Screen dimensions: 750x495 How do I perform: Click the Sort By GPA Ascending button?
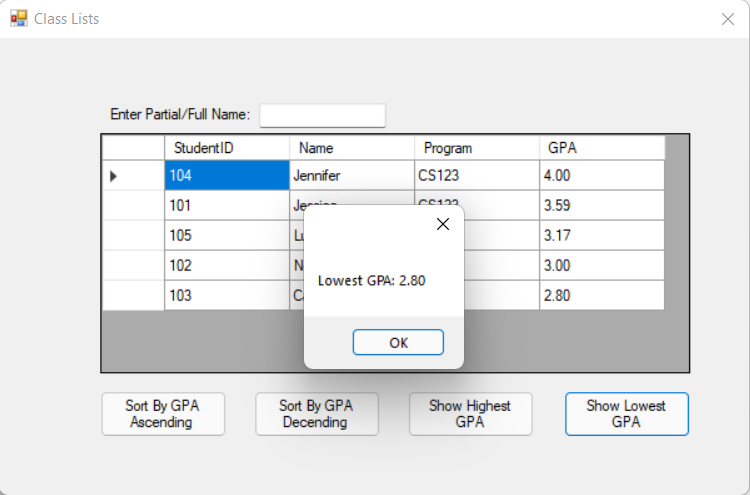tap(163, 414)
